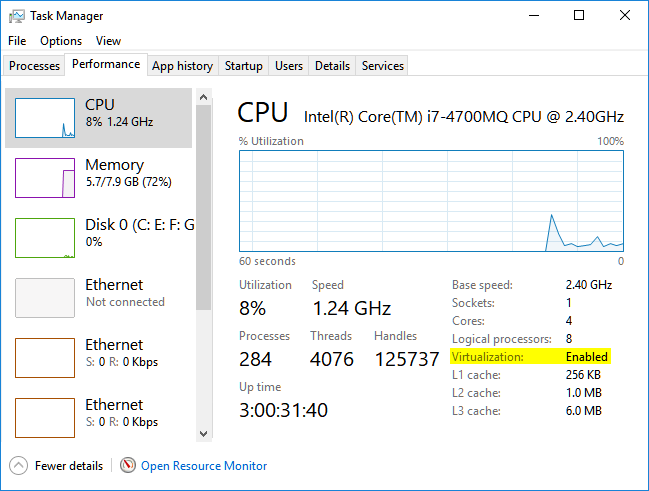The width and height of the screenshot is (649, 491).
Task: Open the Options menu
Action: click(61, 41)
